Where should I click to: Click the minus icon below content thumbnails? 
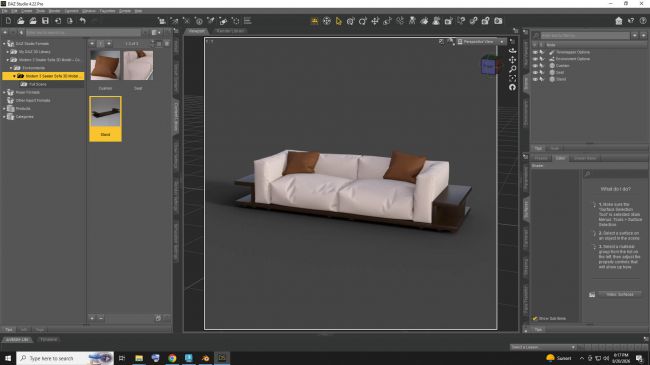[x=101, y=318]
